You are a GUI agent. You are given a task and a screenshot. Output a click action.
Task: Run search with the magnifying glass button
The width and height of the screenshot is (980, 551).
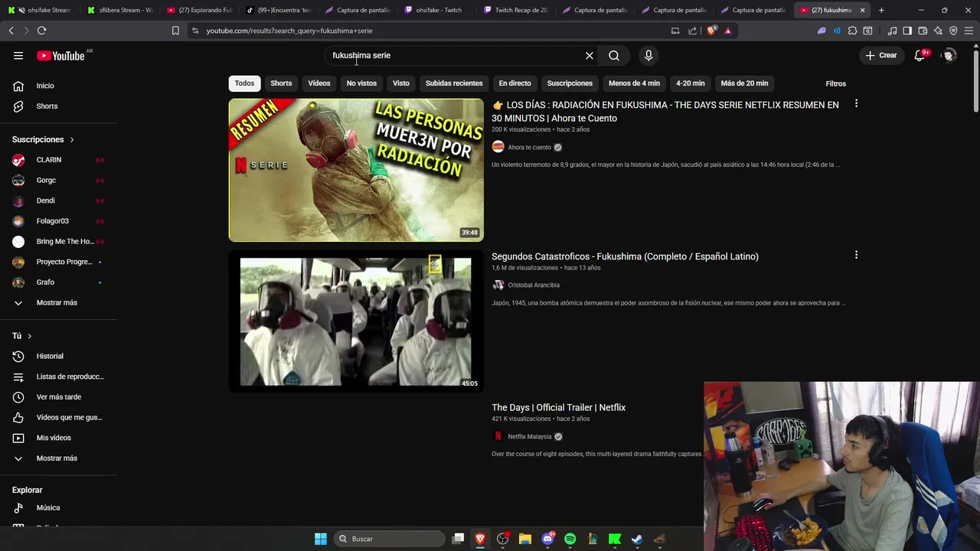pos(614,55)
